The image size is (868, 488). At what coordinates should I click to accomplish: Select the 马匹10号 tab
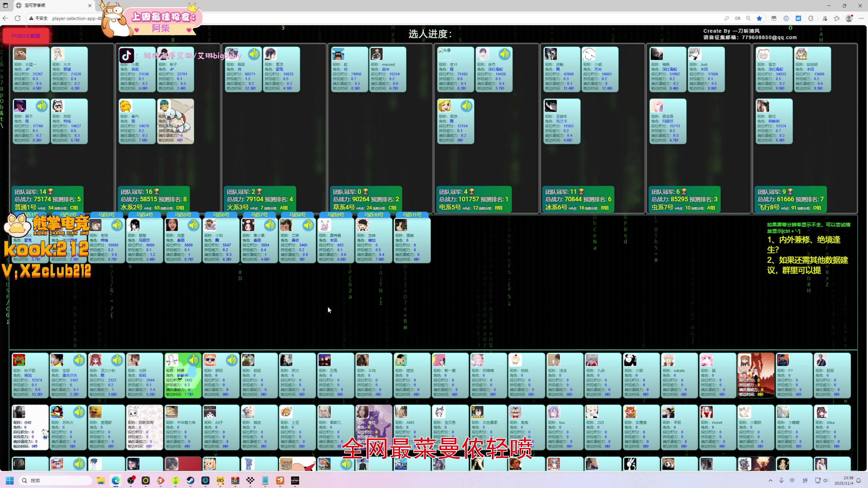click(374, 215)
